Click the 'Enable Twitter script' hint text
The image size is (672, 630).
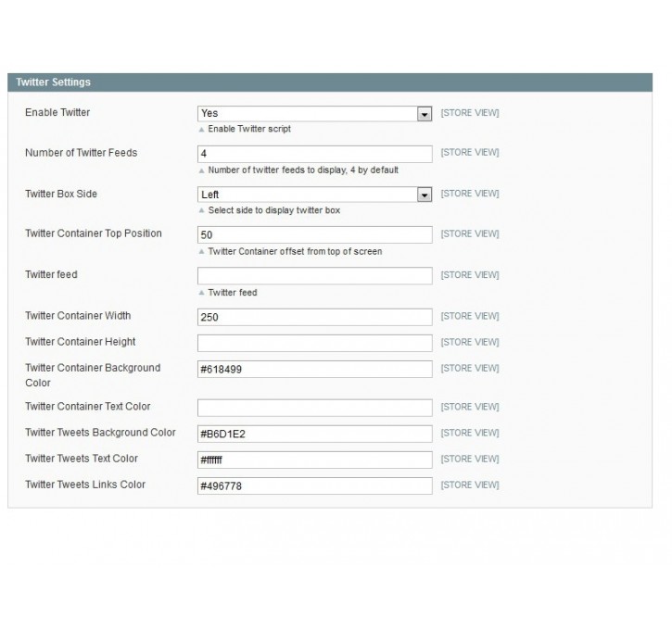pyautogui.click(x=249, y=129)
